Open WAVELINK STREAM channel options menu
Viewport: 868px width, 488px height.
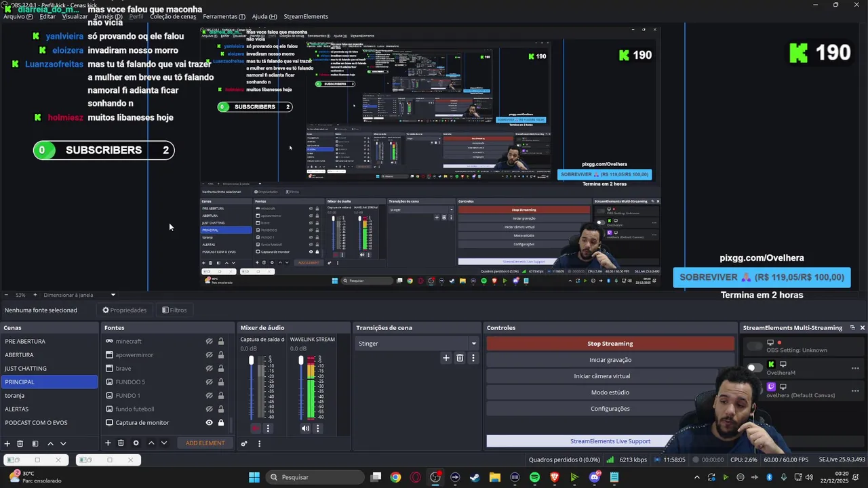pos(317,428)
